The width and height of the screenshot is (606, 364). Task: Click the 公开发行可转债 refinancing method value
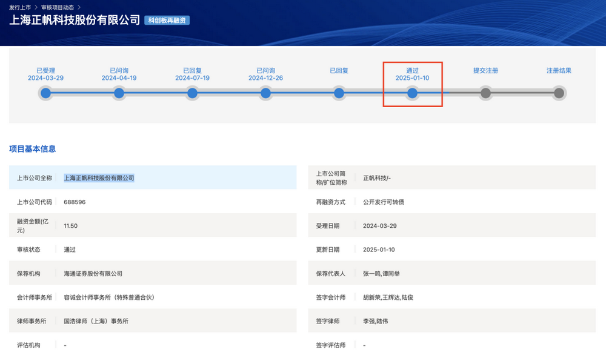pos(383,202)
